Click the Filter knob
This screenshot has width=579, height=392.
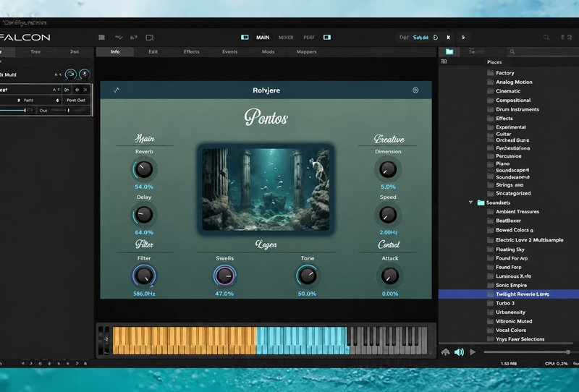pos(144,276)
